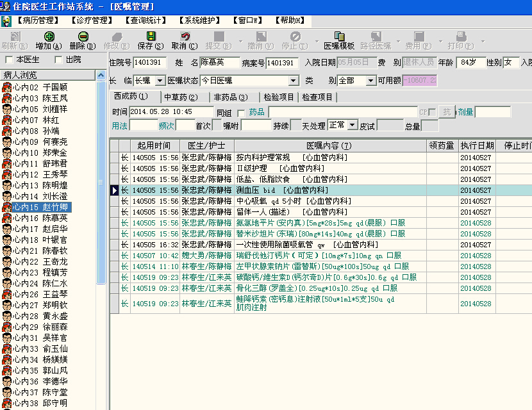Open the 诊疗管理 menu
This screenshot has height=410, width=532.
pyautogui.click(x=91, y=20)
